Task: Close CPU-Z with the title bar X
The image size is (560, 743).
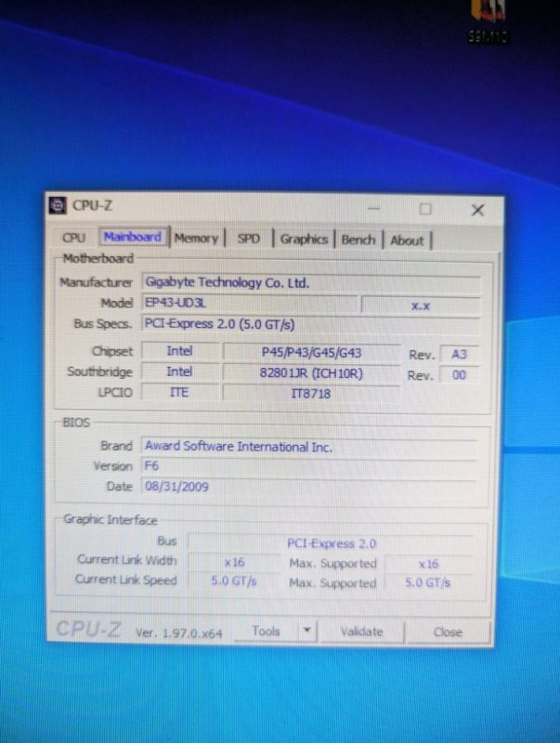Action: pos(477,210)
